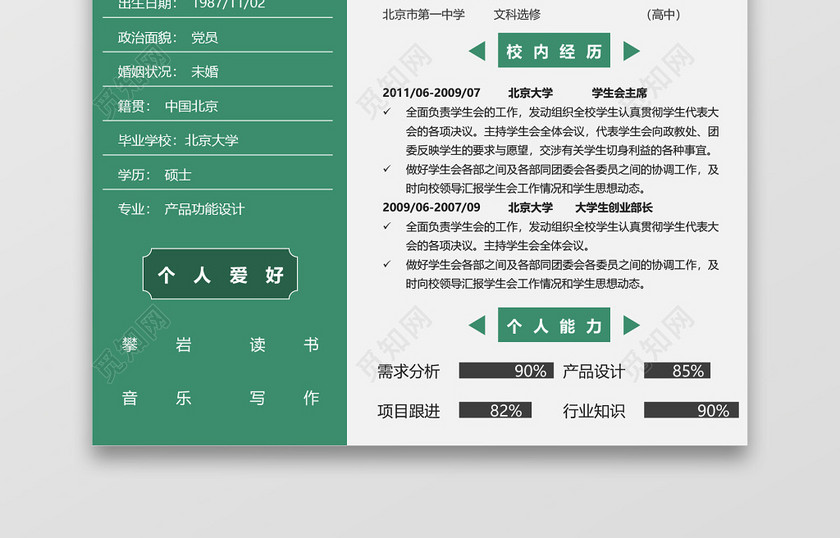Click the 大学生创业部长 title

[x=614, y=207]
